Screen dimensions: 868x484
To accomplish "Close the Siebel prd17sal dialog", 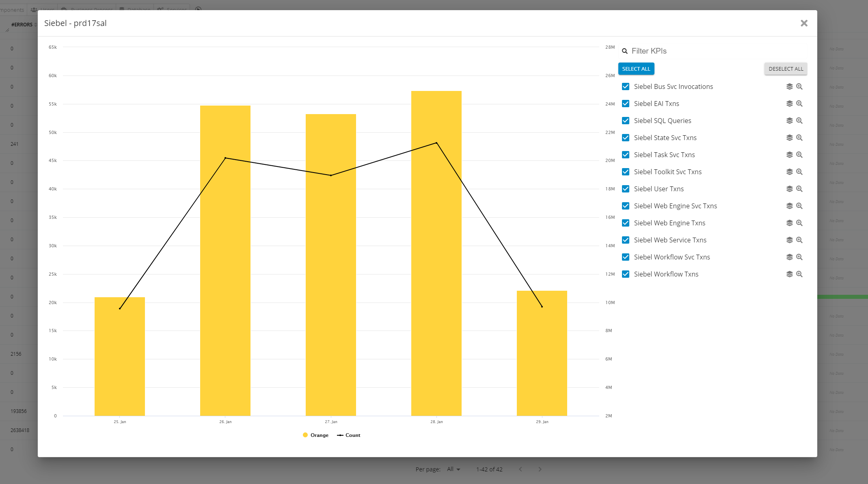I will [x=804, y=23].
